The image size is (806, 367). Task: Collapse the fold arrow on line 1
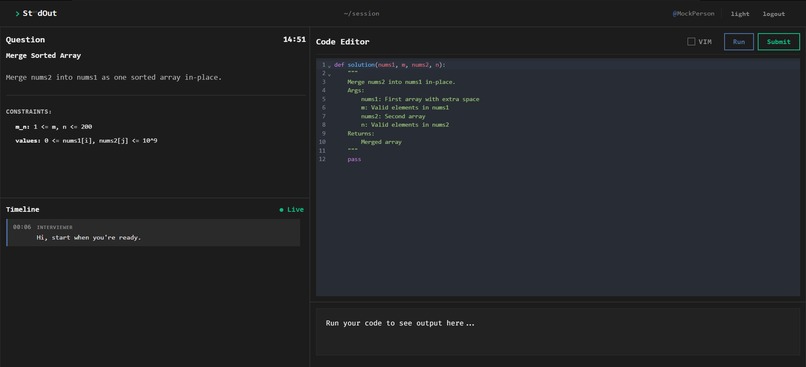(329, 66)
